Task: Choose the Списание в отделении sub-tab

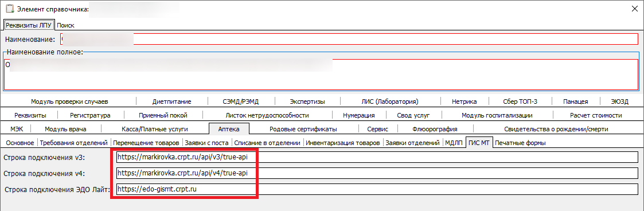Action: point(268,143)
